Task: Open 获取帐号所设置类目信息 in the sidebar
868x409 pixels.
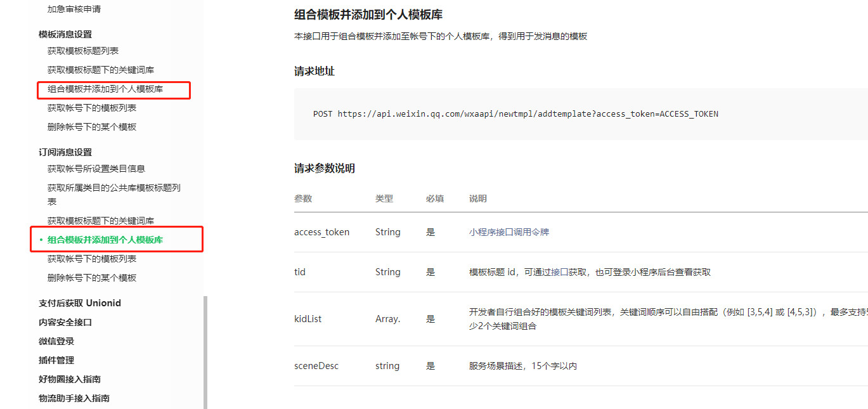Action: pos(96,169)
